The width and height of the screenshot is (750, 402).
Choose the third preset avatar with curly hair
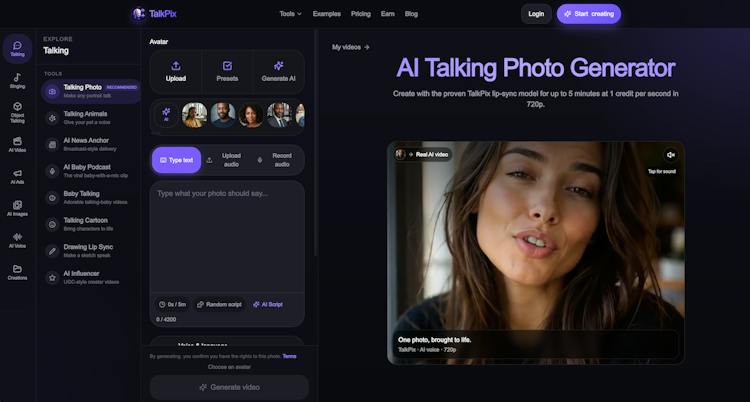click(251, 115)
